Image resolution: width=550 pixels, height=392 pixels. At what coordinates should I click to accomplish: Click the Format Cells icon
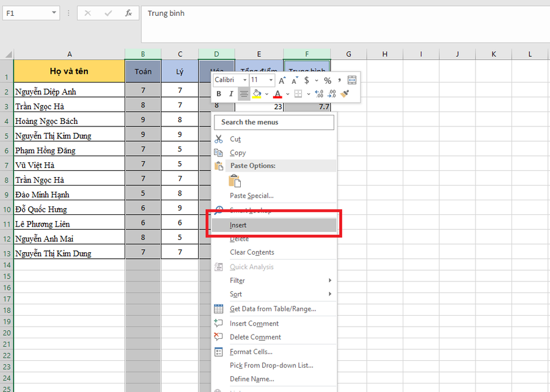pos(219,352)
